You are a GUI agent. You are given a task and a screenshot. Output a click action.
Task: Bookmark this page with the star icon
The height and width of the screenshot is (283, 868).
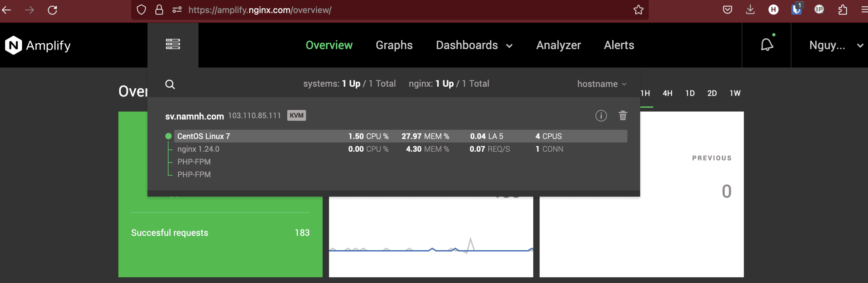click(638, 10)
